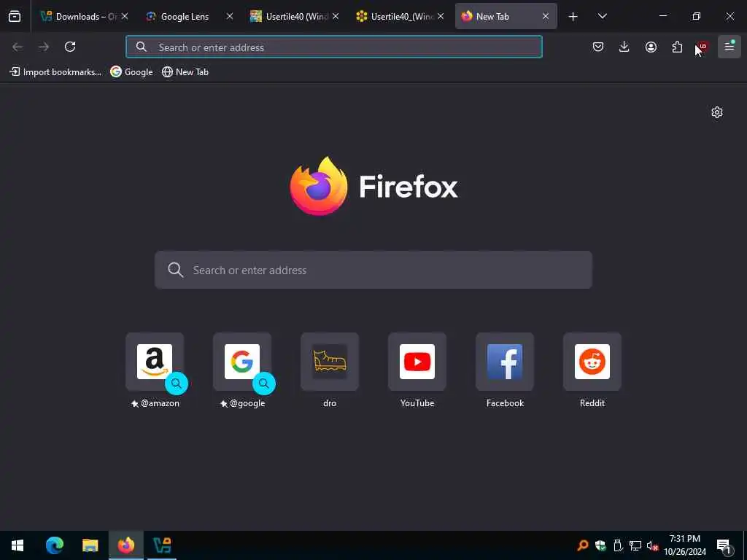This screenshot has width=747, height=560.
Task: Click Import bookmarks in bookmarks bar
Action: coord(55,72)
